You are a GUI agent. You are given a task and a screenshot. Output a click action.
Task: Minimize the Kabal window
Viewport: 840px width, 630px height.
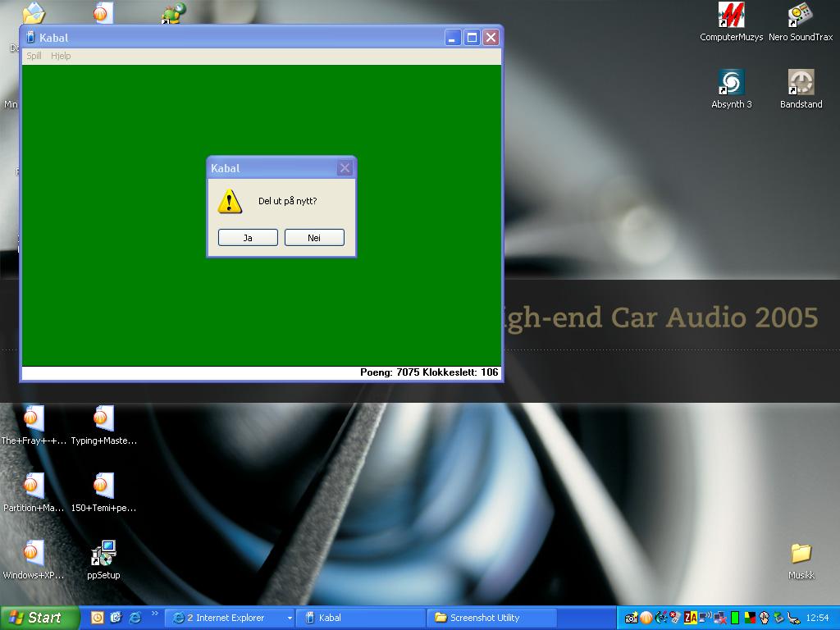453,38
